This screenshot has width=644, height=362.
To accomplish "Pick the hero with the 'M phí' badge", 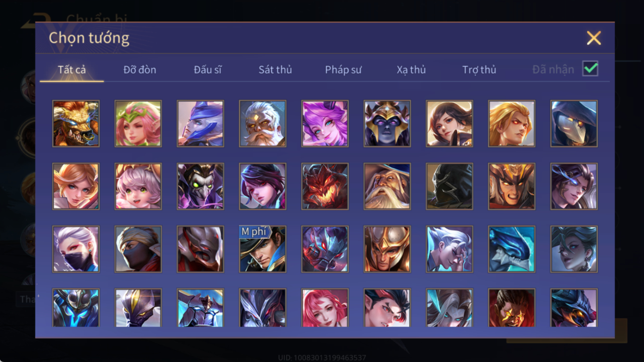I will [263, 250].
